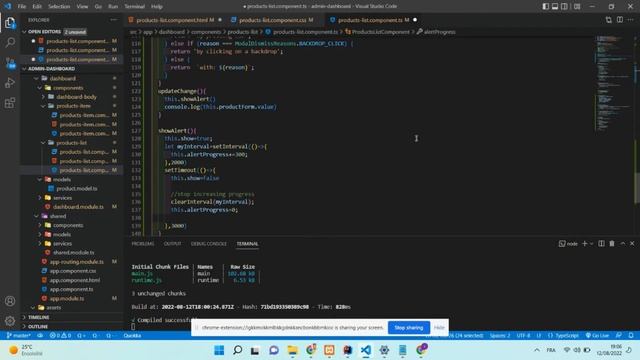Hide the screen sharing notification
The width and height of the screenshot is (640, 360).
(x=439, y=327)
